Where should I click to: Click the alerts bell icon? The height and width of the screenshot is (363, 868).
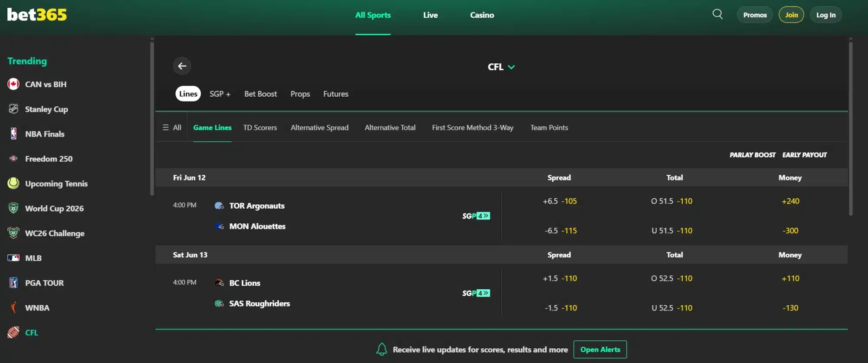click(x=381, y=349)
